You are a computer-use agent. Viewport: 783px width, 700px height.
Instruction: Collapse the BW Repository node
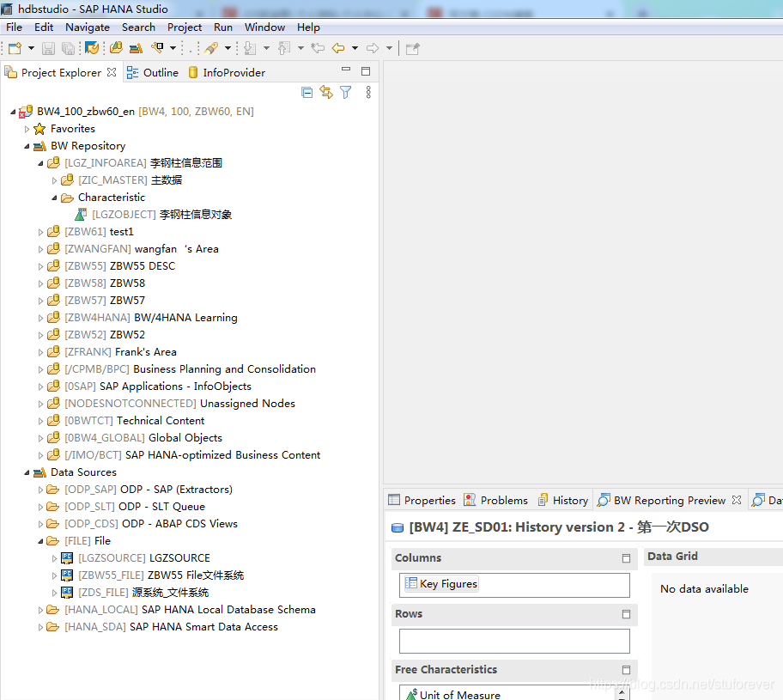[27, 146]
